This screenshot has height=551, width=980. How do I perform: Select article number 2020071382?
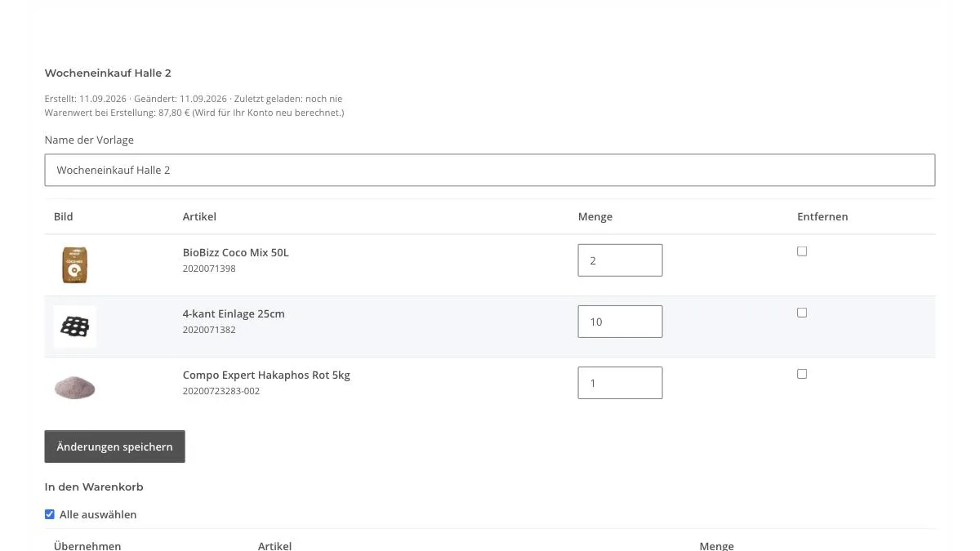coord(209,330)
